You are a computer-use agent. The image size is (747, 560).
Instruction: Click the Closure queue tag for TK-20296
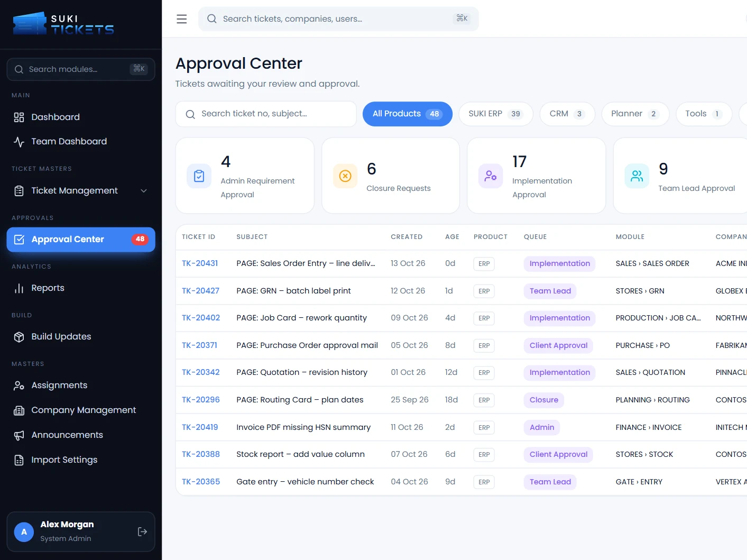click(x=544, y=400)
